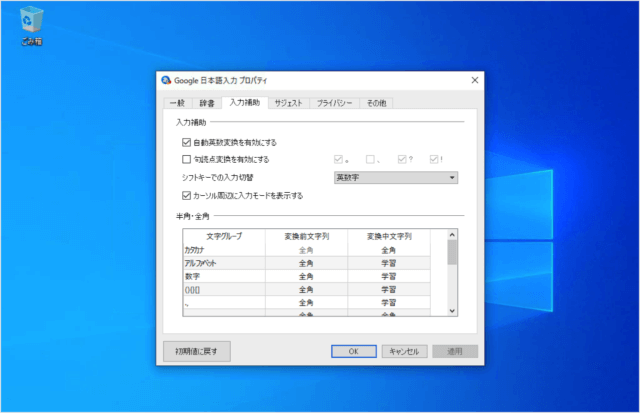Click the 適用 button
Viewport: 640px width, 413px height.
pos(455,351)
